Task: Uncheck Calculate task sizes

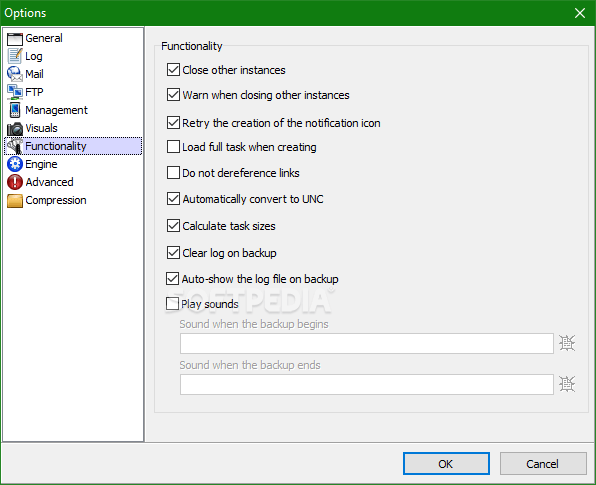Action: pos(173,226)
